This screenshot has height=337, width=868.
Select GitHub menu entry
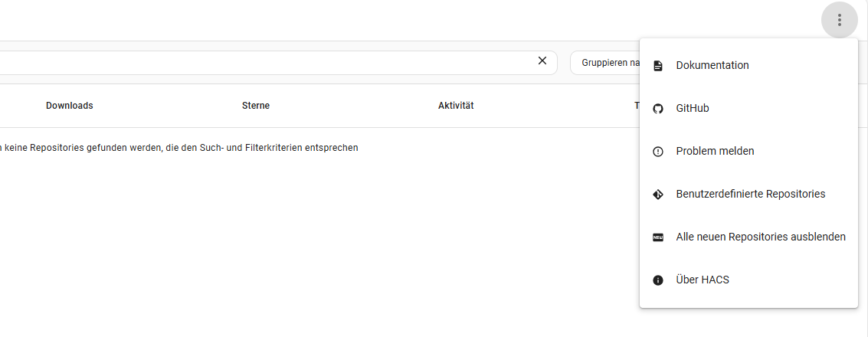point(693,109)
